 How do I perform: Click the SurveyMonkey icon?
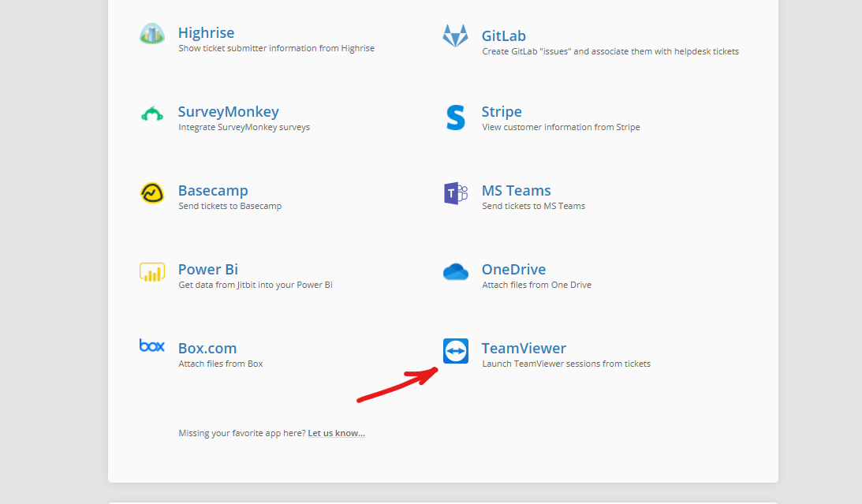point(151,114)
